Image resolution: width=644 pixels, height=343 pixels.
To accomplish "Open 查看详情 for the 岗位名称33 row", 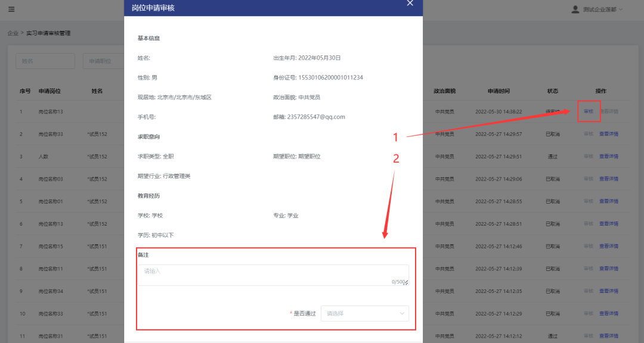I will click(x=608, y=133).
